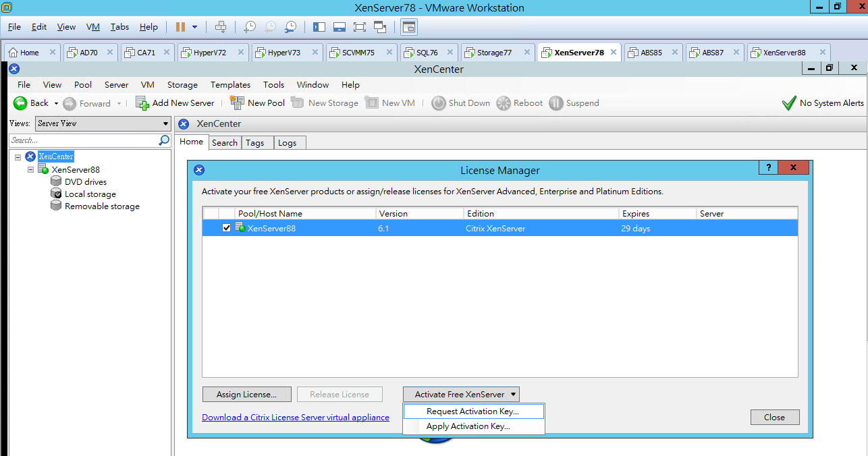
Task: Click the License Manager help question button
Action: (768, 168)
